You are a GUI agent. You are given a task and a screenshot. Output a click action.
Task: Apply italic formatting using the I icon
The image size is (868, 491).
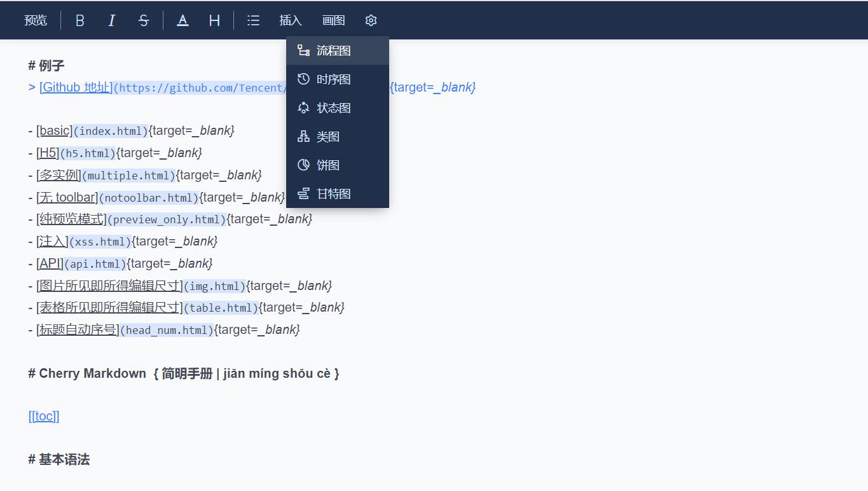(111, 20)
